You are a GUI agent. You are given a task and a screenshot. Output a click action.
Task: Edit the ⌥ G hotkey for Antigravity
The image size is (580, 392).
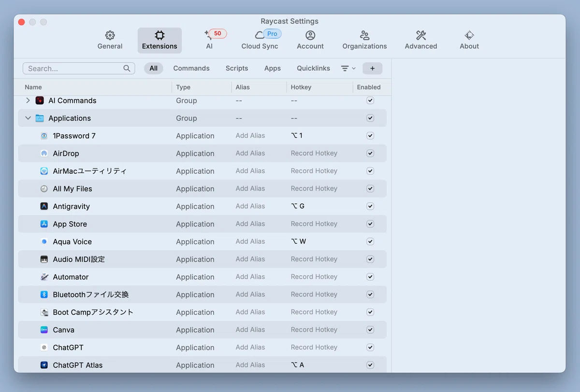298,206
